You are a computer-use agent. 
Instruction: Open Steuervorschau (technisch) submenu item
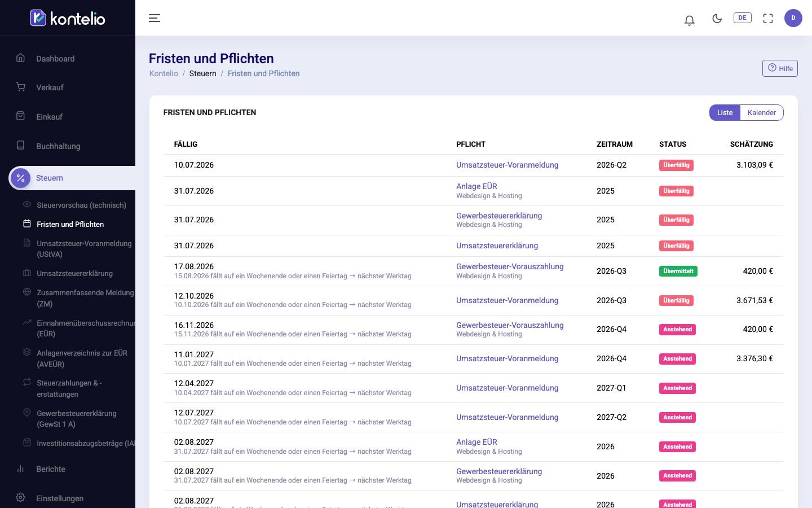click(x=81, y=205)
